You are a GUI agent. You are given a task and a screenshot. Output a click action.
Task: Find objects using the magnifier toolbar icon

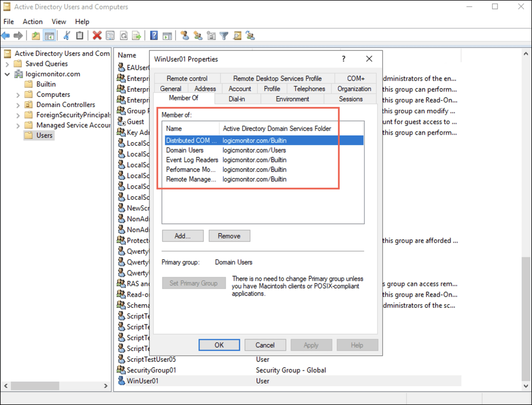(237, 35)
